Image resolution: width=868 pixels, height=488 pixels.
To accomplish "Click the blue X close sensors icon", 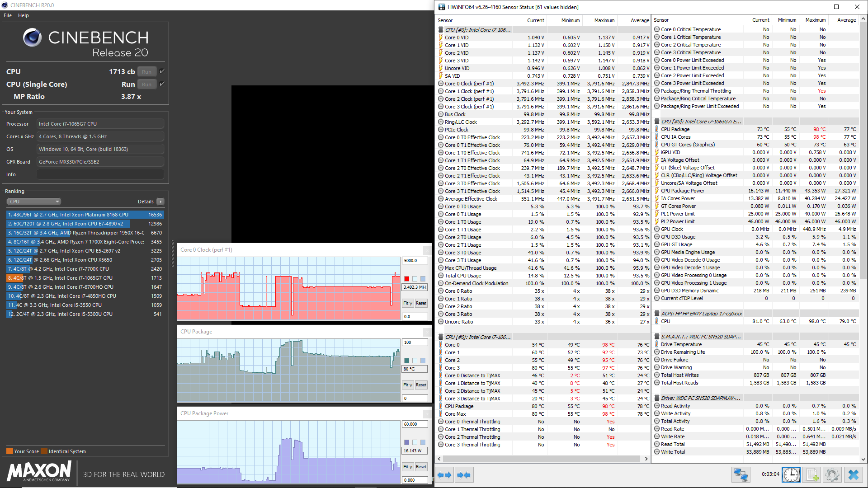I will [854, 475].
